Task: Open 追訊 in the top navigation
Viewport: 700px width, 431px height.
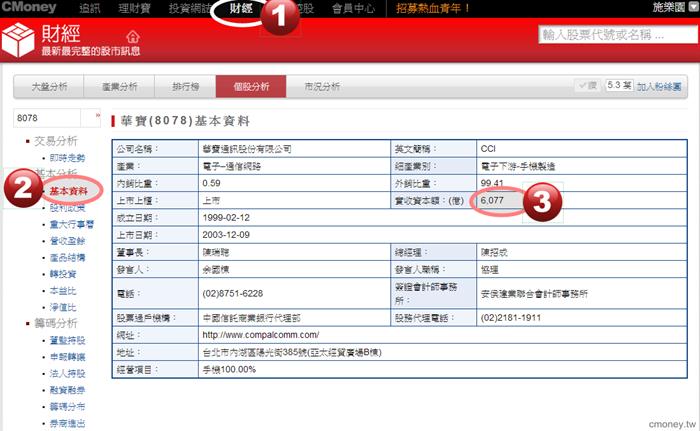Action: tap(90, 8)
